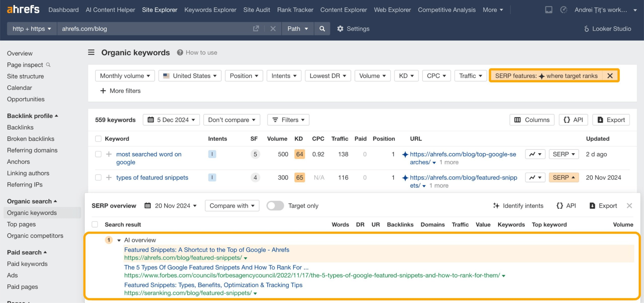644x303 pixels.
Task: Enable the Target only toggle
Action: [275, 206]
